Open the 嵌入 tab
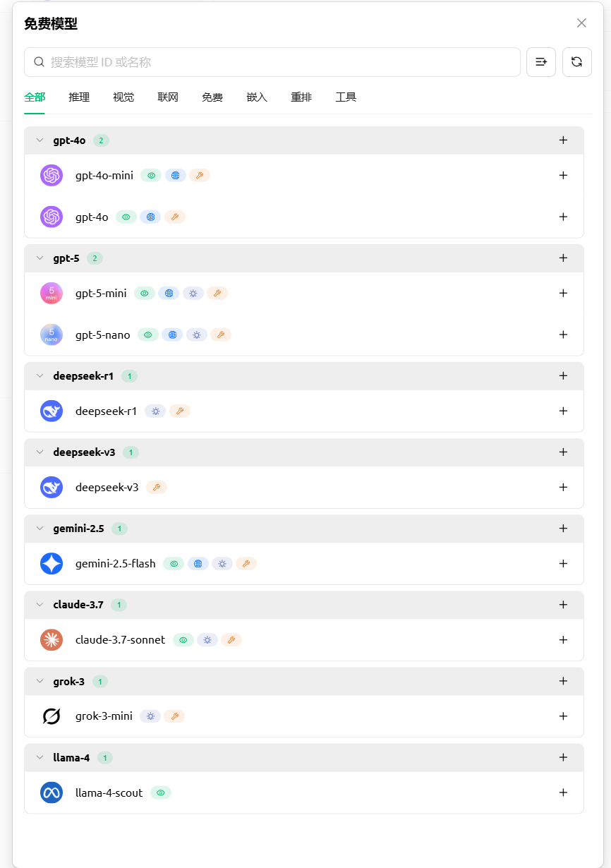This screenshot has width=611, height=868. click(x=257, y=97)
